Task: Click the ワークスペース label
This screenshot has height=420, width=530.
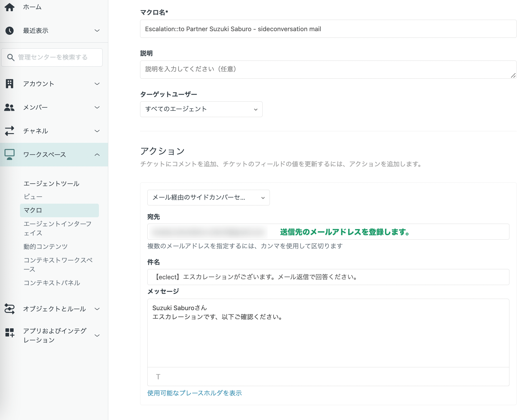Action: tap(45, 155)
